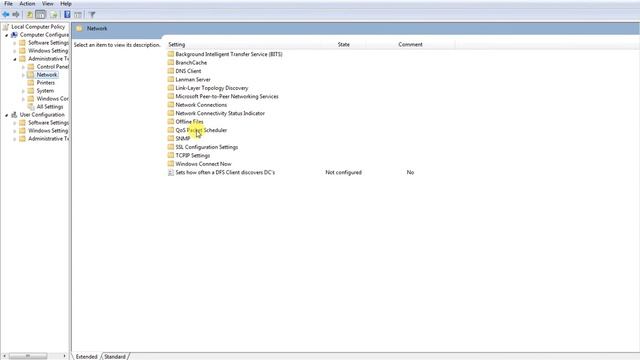Viewport: 640px width, 360px height.
Task: Select Sets how often a DFS Client discovers DC's
Action: [x=225, y=172]
